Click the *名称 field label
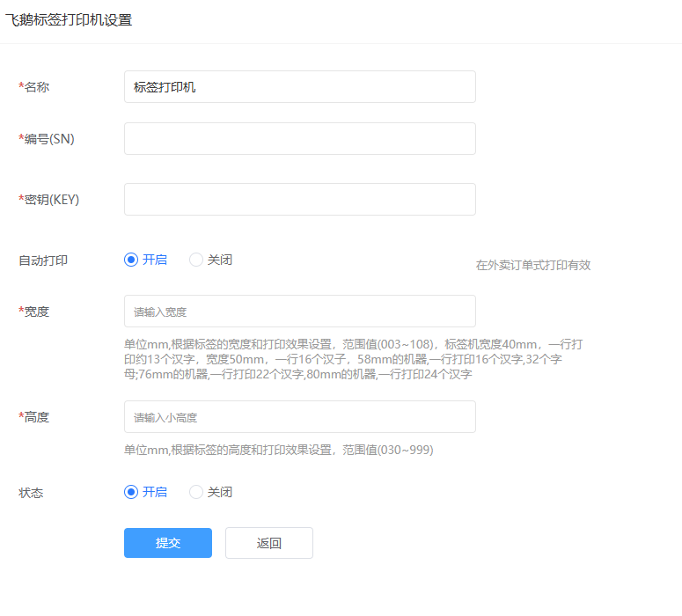 34,87
